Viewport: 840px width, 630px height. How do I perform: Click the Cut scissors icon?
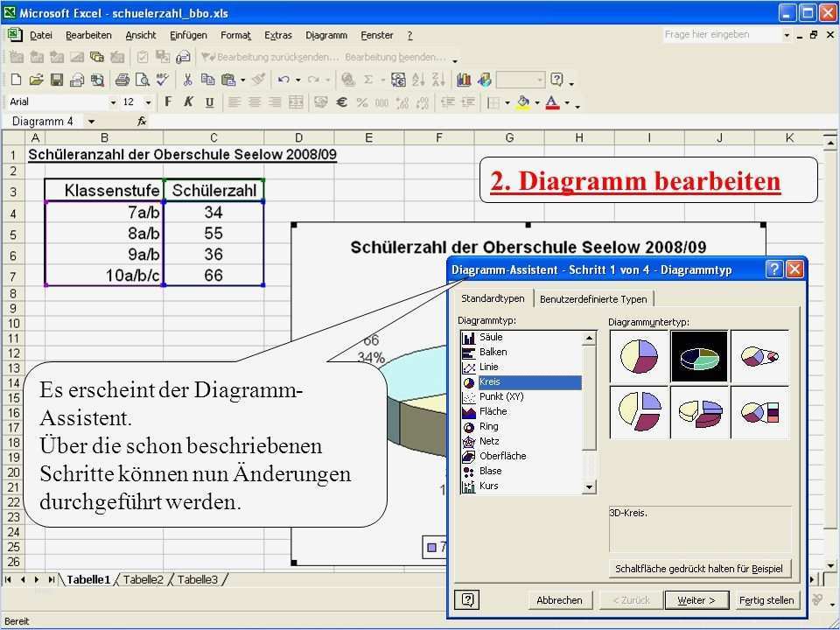pyautogui.click(x=187, y=80)
